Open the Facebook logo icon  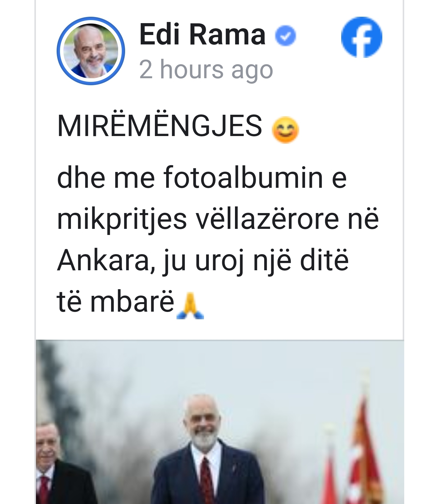click(361, 37)
